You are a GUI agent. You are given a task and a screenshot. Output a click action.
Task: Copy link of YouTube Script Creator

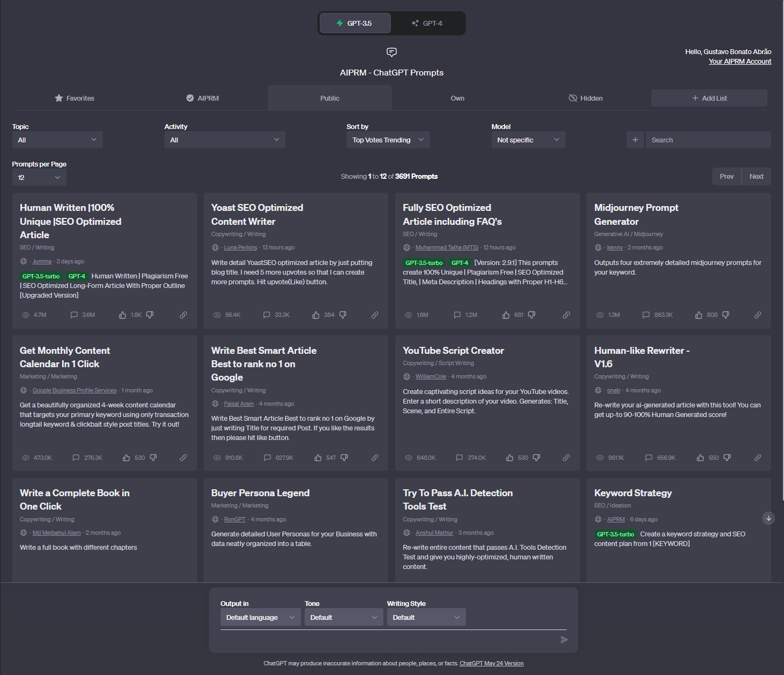pos(566,458)
